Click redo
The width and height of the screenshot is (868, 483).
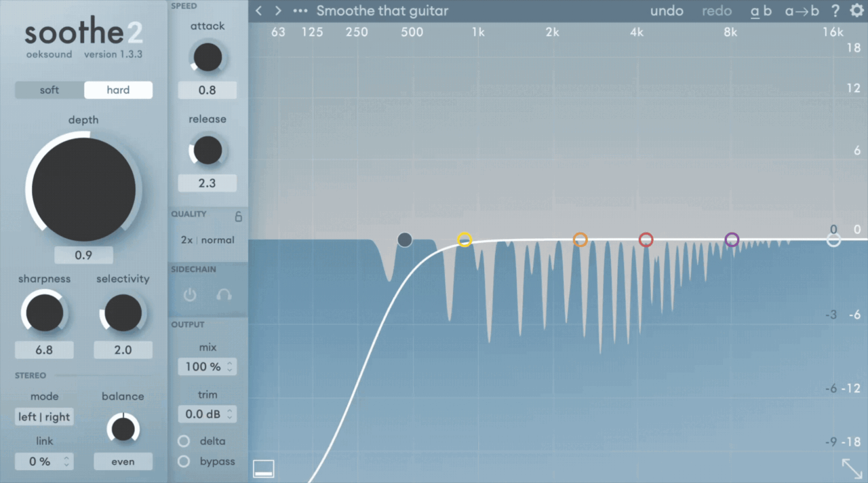click(717, 11)
